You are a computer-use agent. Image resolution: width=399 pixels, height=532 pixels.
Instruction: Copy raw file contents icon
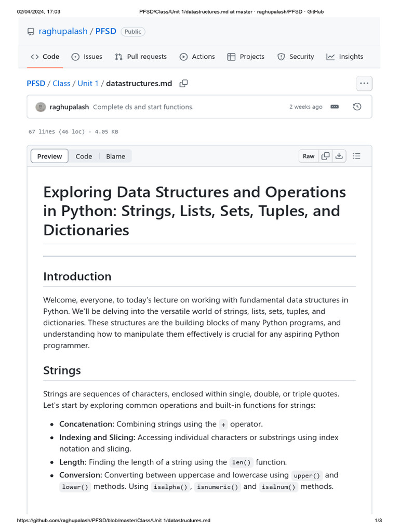click(x=325, y=156)
